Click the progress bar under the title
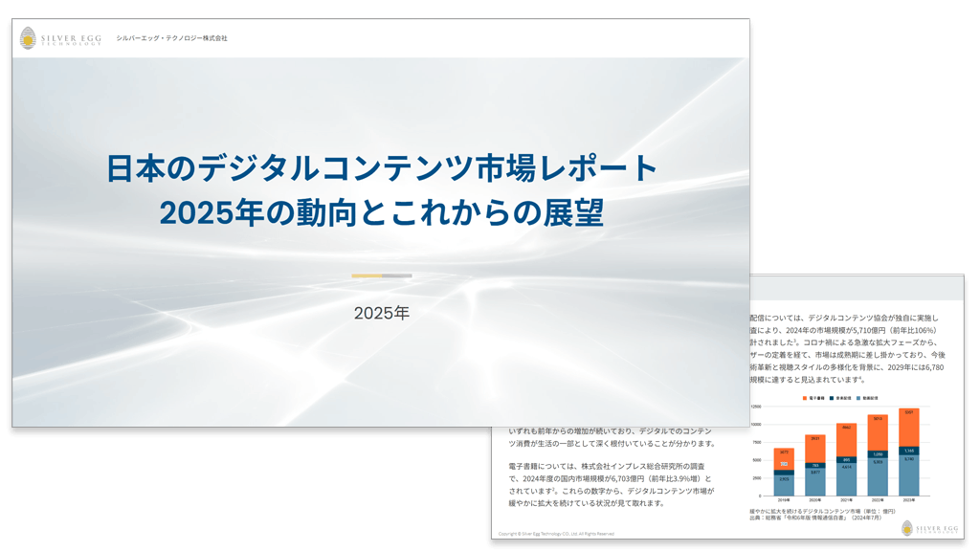 tap(383, 274)
